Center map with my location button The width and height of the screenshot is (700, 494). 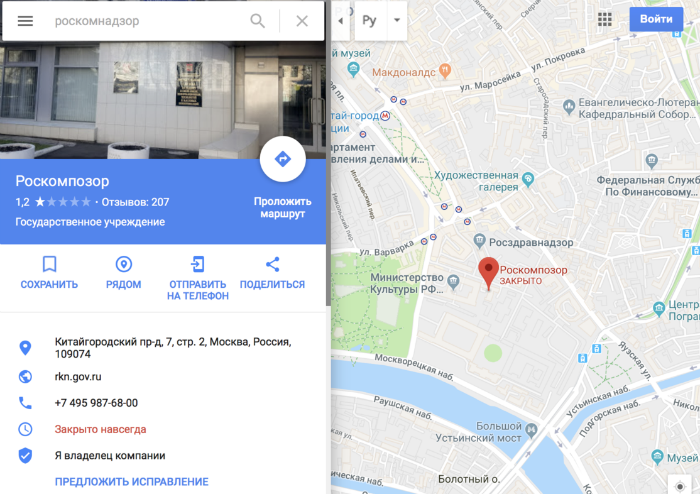pyautogui.click(x=680, y=486)
